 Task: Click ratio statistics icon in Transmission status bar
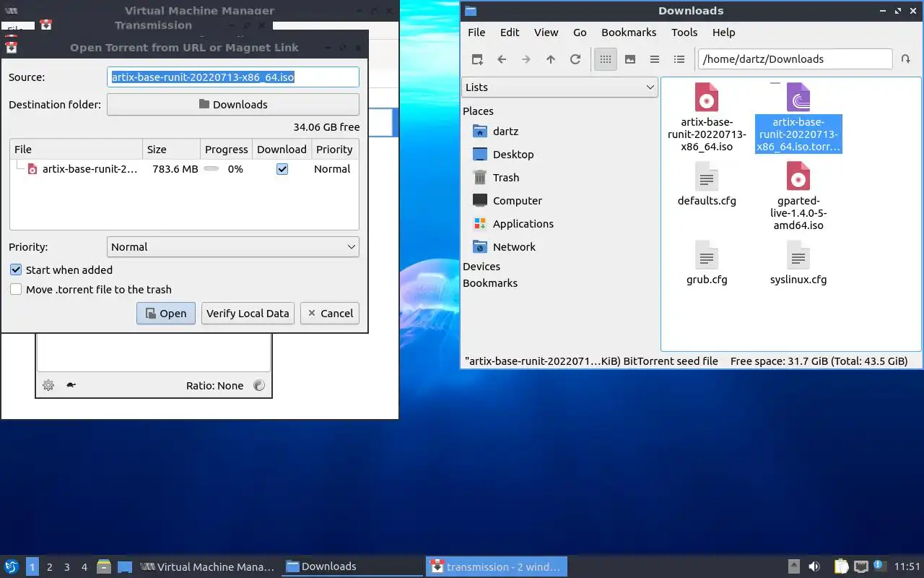tap(259, 385)
